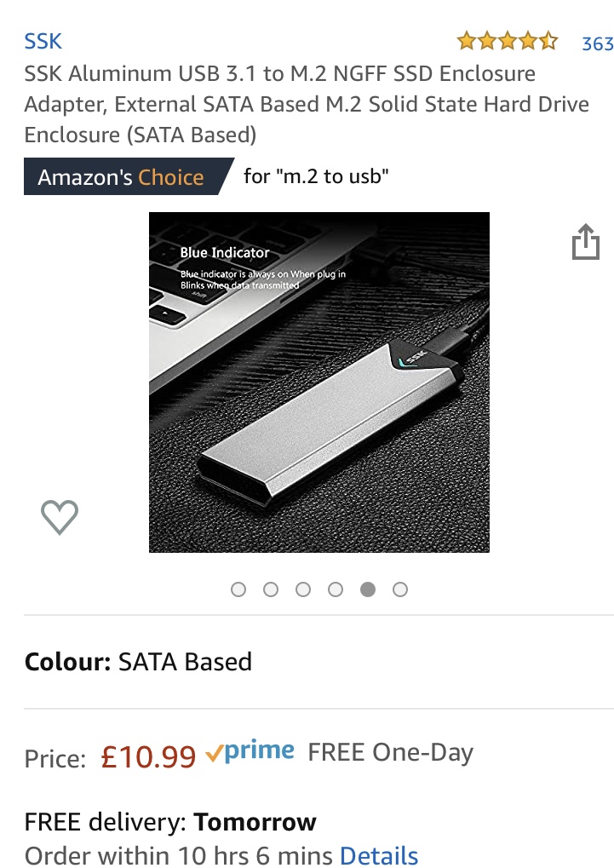Select third image carousel dot

pos(303,589)
